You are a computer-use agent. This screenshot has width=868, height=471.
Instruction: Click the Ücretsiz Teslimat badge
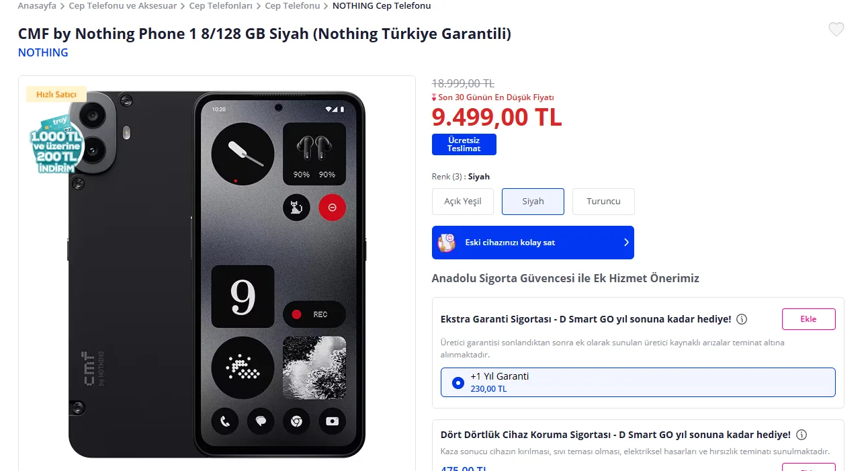pos(464,144)
